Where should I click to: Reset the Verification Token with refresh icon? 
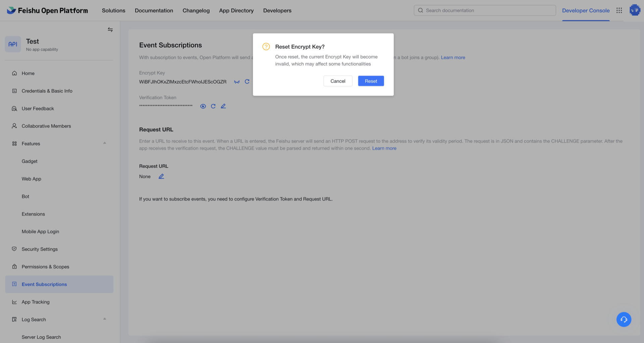click(213, 106)
